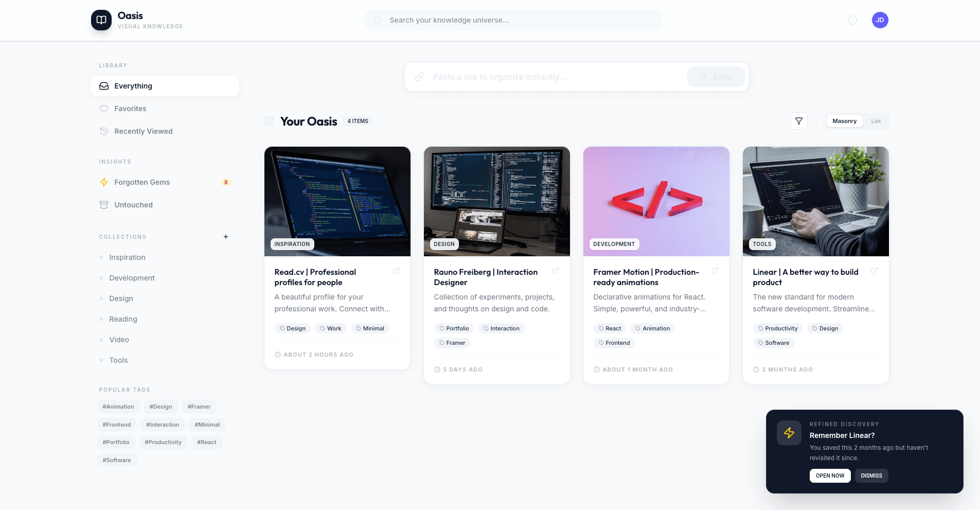Screen dimensions: 980x510
Task: Open Untouched insights
Action: pos(165,205)
